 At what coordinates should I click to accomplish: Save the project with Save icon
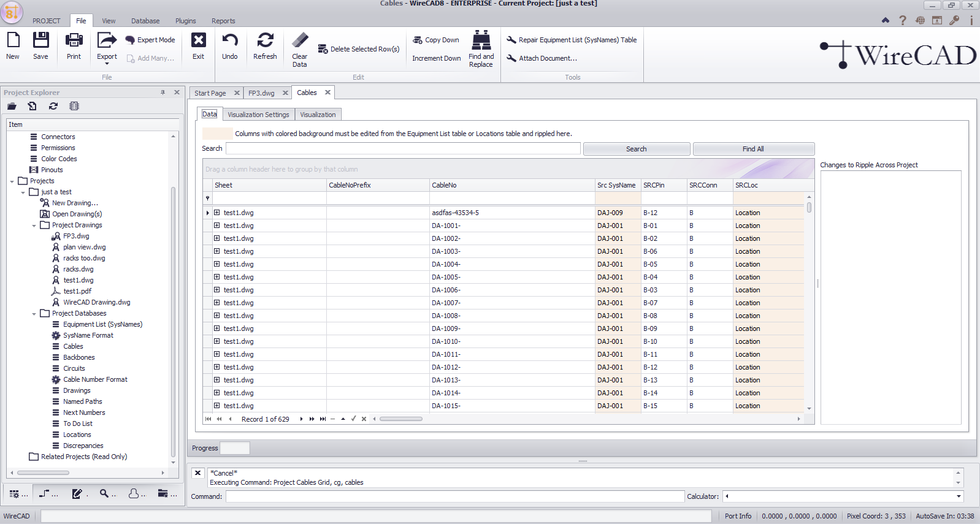[40, 46]
